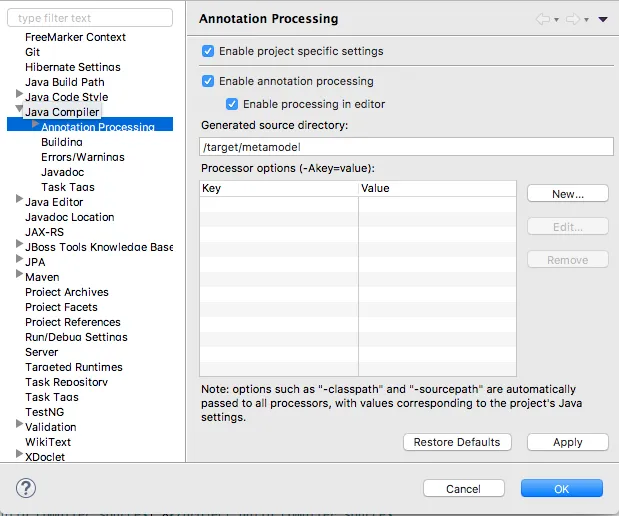
Task: Open the forward history dropdown arrow
Action: click(586, 20)
